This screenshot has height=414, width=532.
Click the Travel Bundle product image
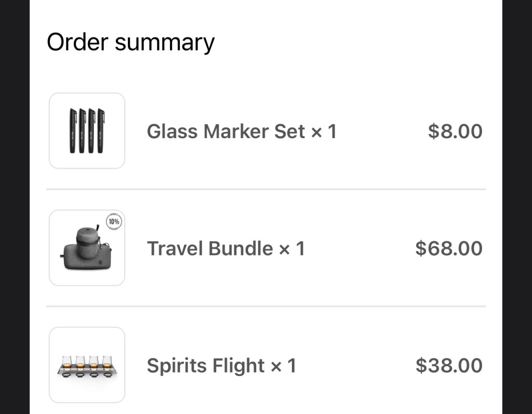(87, 248)
